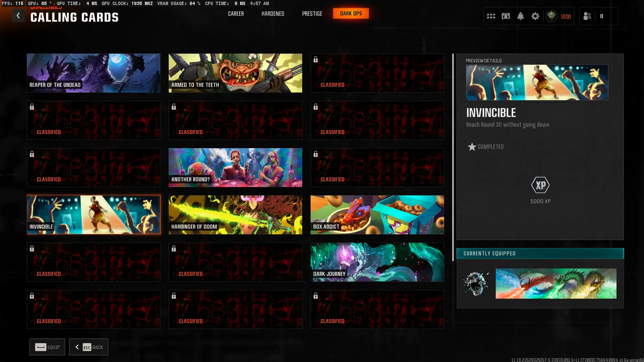Image resolution: width=644 pixels, height=362 pixels.
Task: Select the Box Addict calling card
Action: pos(377,215)
